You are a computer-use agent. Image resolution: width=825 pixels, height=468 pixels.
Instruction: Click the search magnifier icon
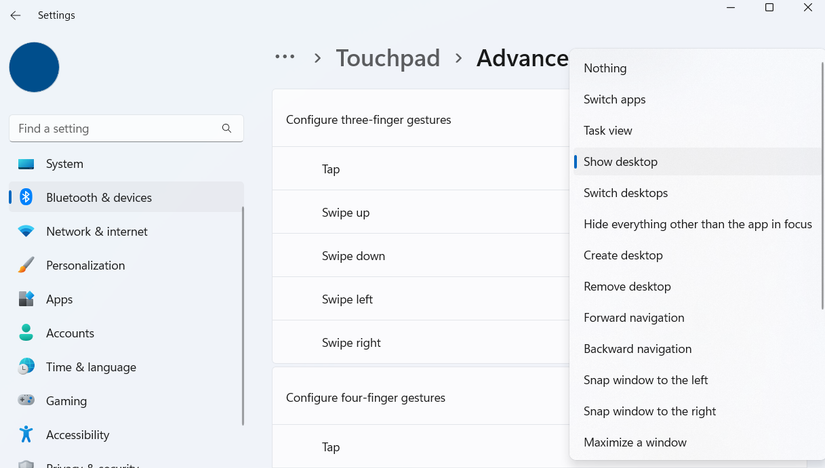pos(227,129)
